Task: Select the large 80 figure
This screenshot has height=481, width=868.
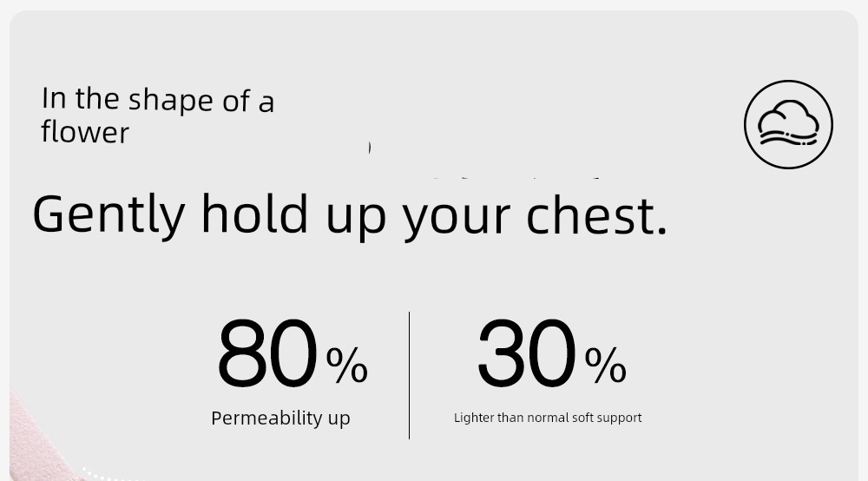Action: 268,353
